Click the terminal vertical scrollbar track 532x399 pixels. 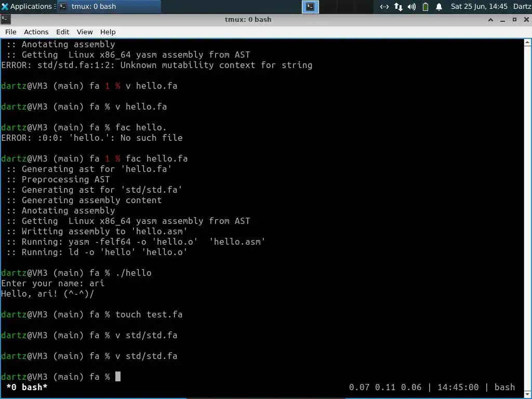tap(528, 218)
